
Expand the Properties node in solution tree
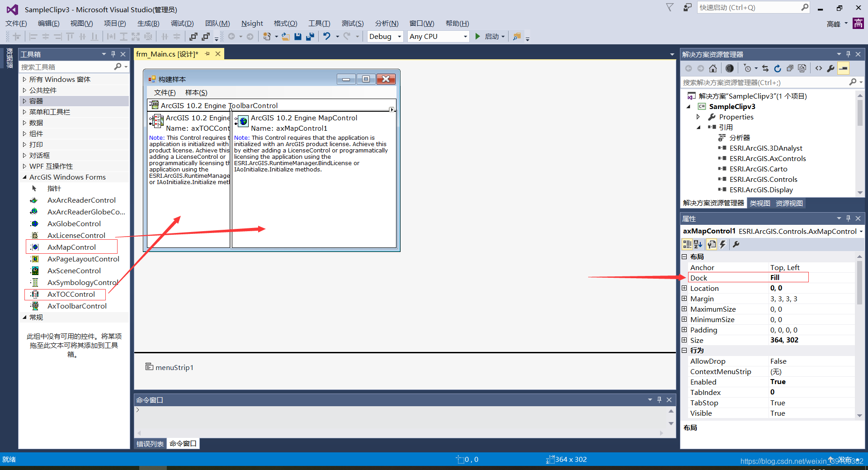click(x=698, y=117)
